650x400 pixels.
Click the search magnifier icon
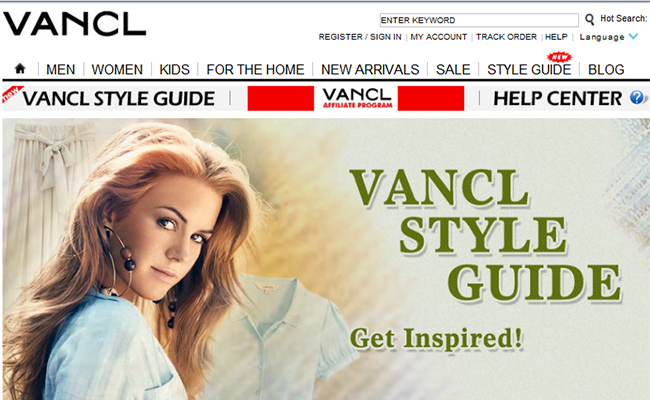point(589,19)
